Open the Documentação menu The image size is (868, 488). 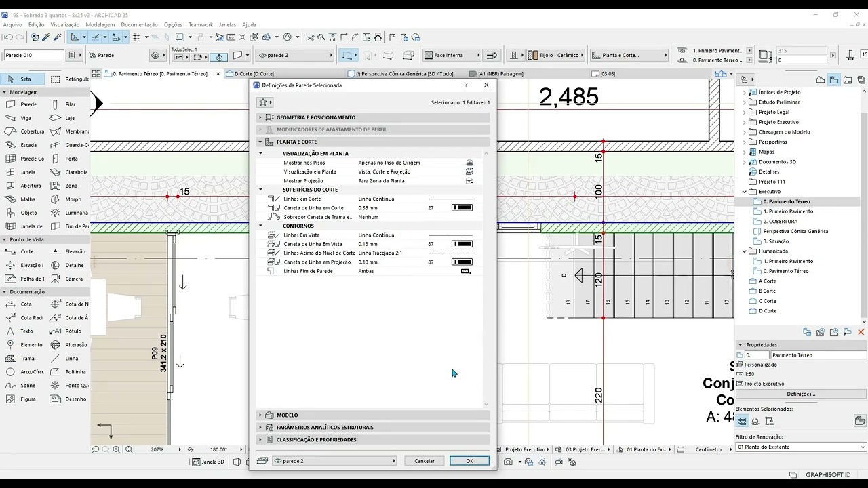click(x=139, y=25)
